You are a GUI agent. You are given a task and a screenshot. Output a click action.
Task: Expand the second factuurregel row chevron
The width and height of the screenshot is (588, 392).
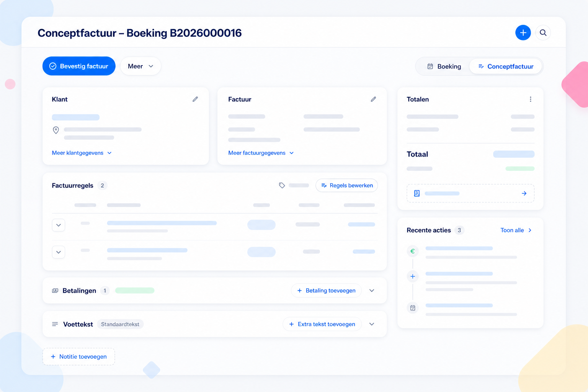point(59,252)
